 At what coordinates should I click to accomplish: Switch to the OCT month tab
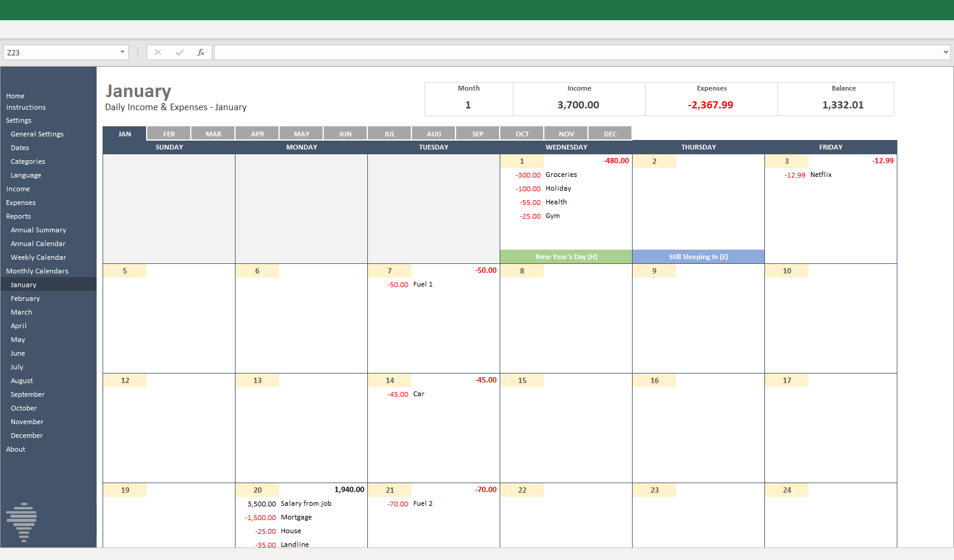coord(522,133)
